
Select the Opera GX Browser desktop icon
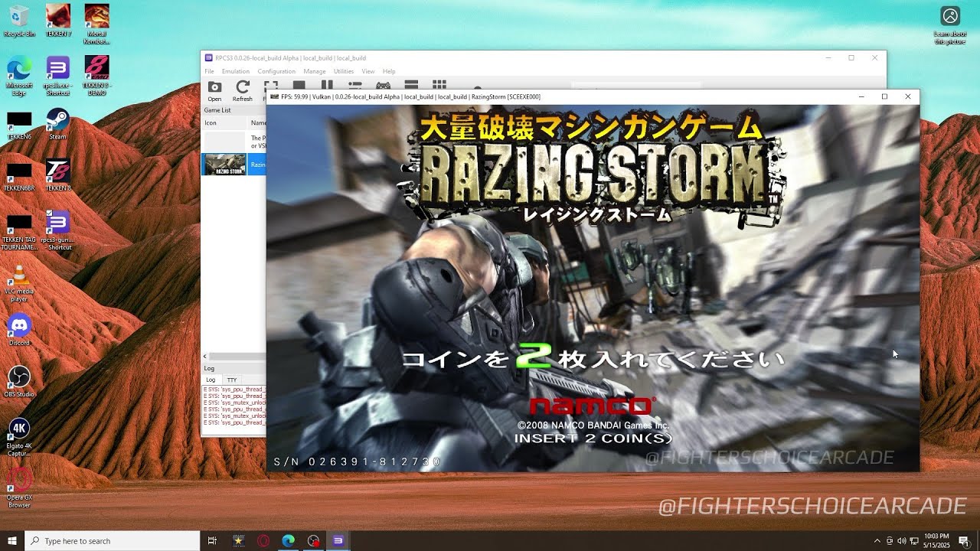pos(19,488)
